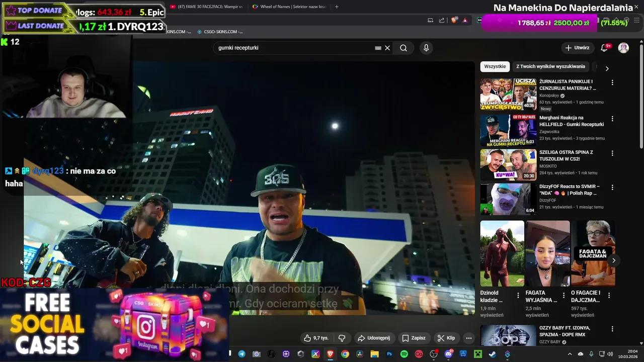Screen dimensions: 644x362
Task: Open Brave Shields icon in address bar
Action: pos(454,20)
